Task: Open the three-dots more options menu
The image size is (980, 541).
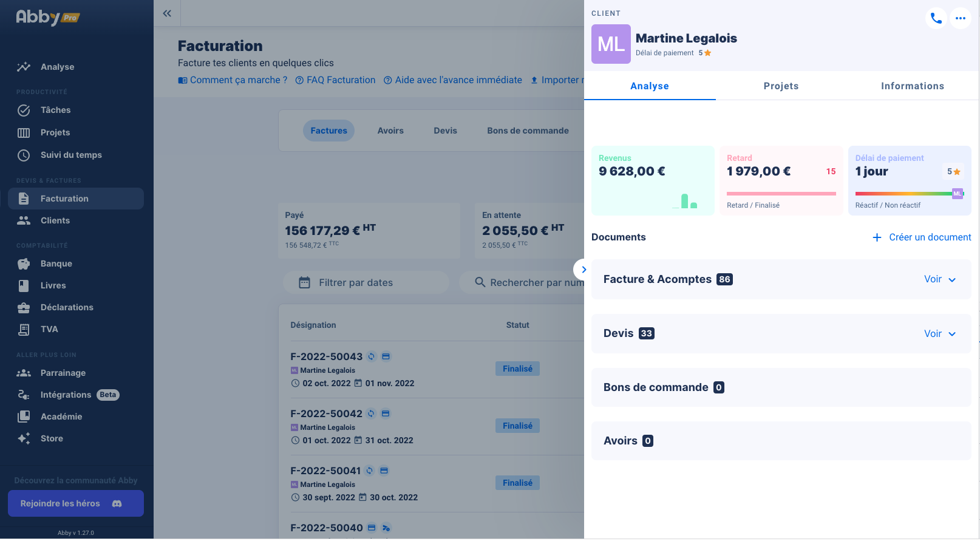Action: (x=960, y=18)
